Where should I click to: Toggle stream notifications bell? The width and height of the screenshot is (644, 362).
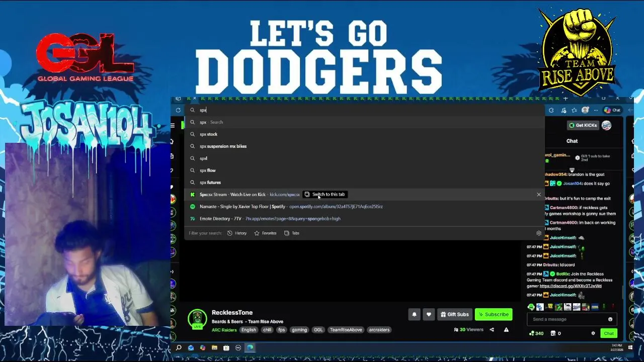pos(414,314)
